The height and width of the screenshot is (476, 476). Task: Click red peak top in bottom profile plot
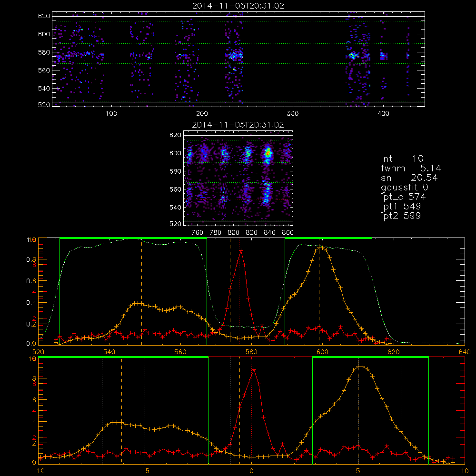[x=254, y=369]
